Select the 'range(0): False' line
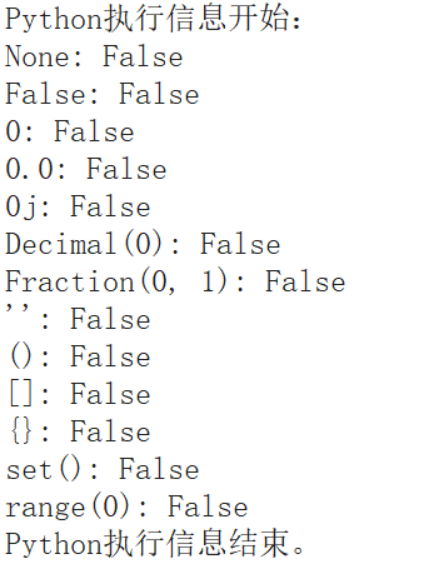Screen dimensions: 429x569 (126, 507)
